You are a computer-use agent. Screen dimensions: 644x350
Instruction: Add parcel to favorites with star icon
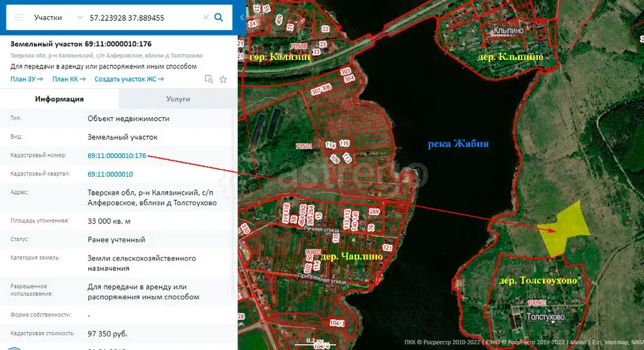click(x=223, y=79)
